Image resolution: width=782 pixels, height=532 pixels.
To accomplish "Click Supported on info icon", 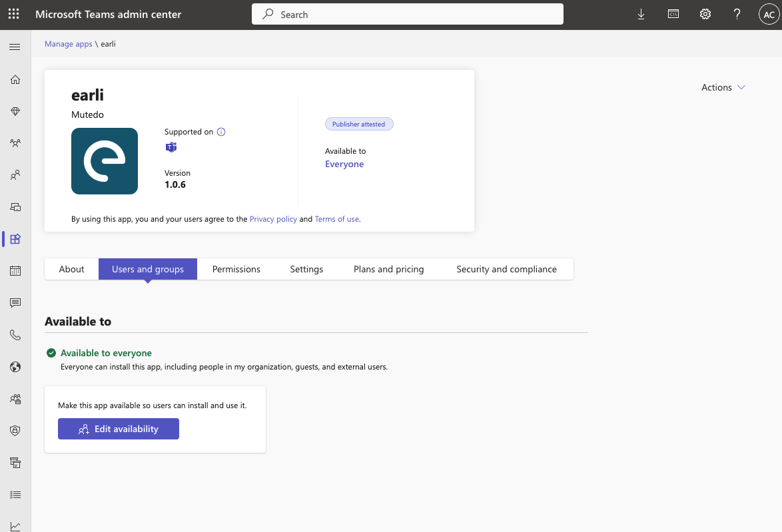I will (x=221, y=132).
